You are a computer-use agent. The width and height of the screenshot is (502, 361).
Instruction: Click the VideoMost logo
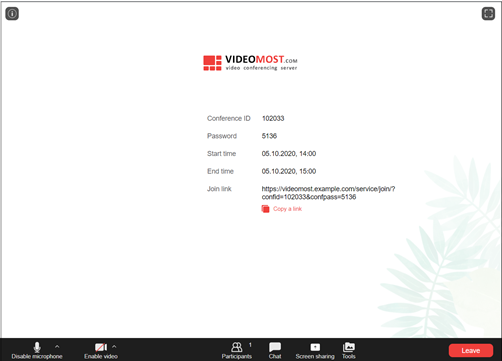click(x=250, y=63)
